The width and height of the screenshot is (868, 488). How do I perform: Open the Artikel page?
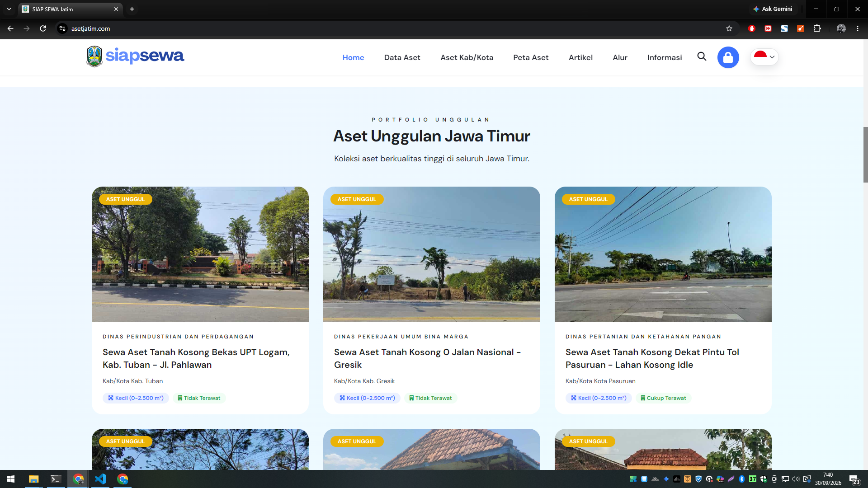click(580, 57)
